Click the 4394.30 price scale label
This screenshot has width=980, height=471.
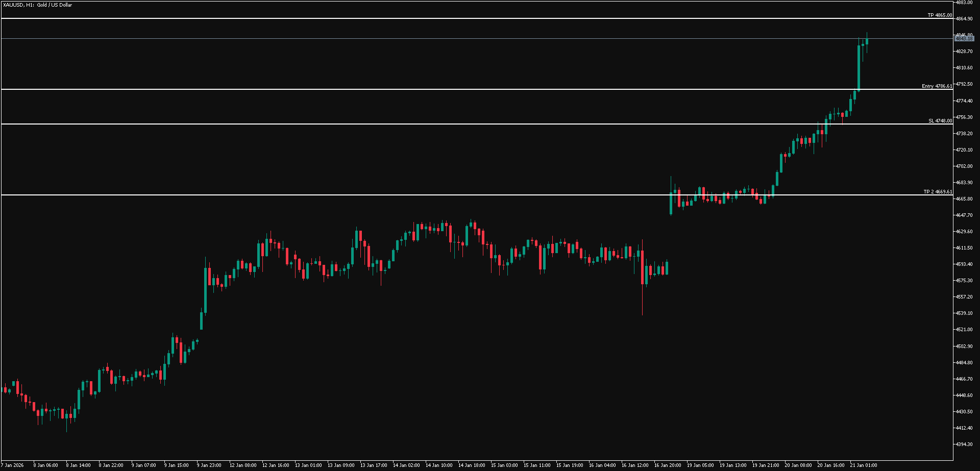tap(964, 444)
